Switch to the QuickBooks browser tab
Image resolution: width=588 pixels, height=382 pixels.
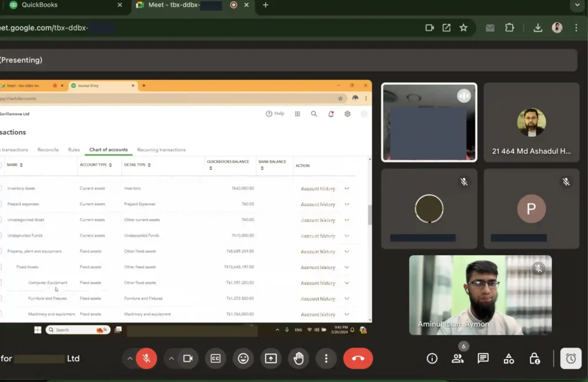(x=64, y=5)
